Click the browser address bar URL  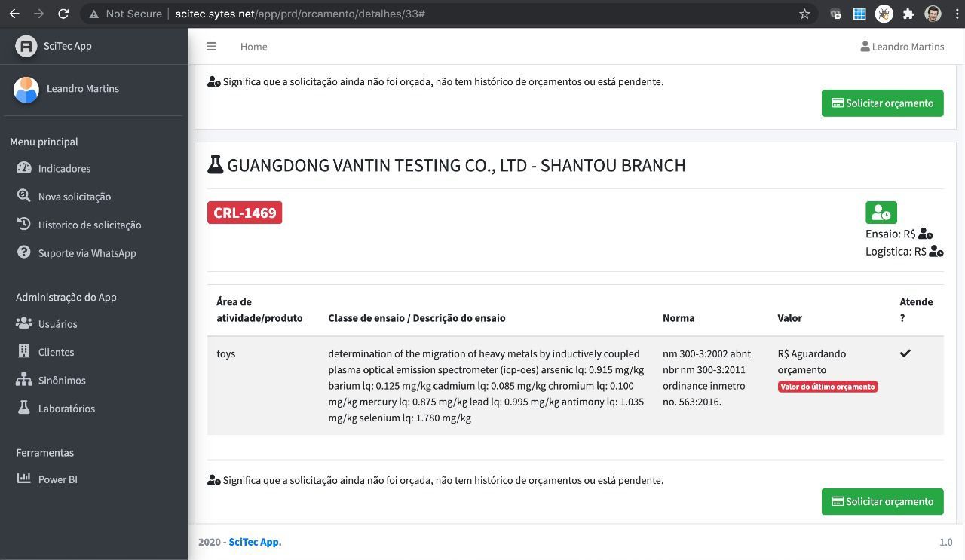click(300, 14)
